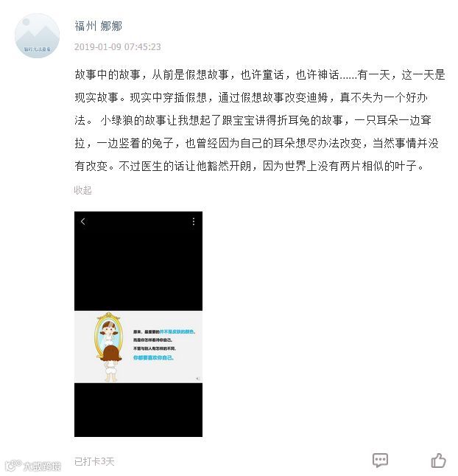Image resolution: width=458 pixels, height=476 pixels.
Task: Open the three-dot menu in the screenshot
Action: [x=194, y=221]
